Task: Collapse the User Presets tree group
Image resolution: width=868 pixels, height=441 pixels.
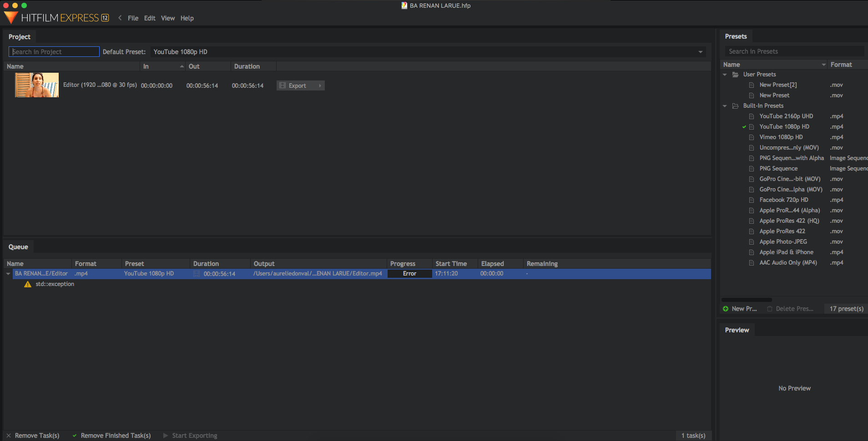Action: point(725,75)
